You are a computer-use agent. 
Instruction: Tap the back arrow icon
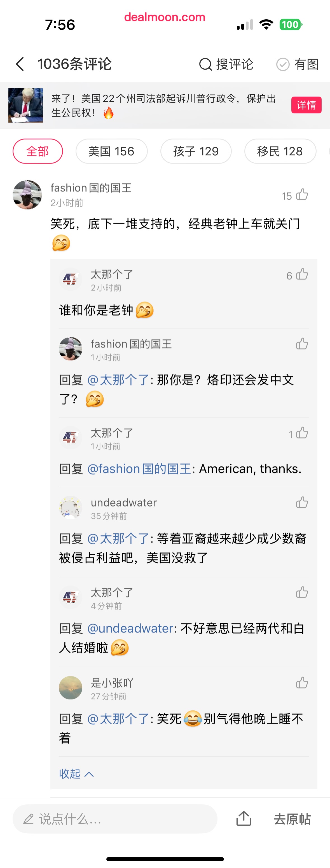tap(20, 64)
